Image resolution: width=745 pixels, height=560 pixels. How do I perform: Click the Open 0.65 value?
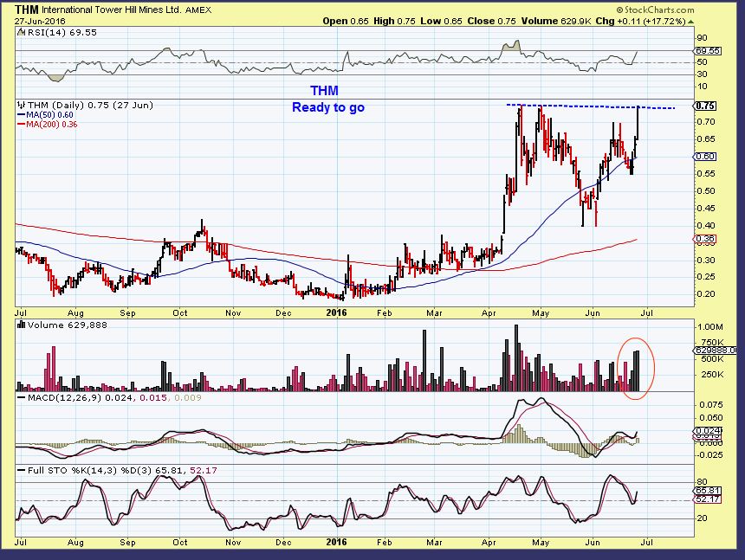346,22
